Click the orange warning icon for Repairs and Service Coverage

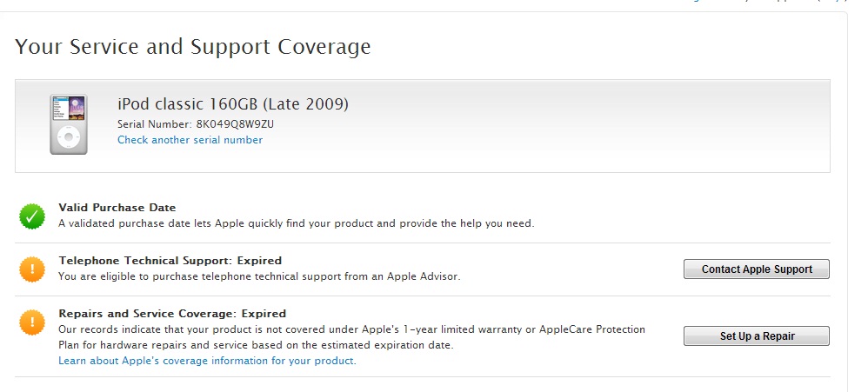point(32,322)
